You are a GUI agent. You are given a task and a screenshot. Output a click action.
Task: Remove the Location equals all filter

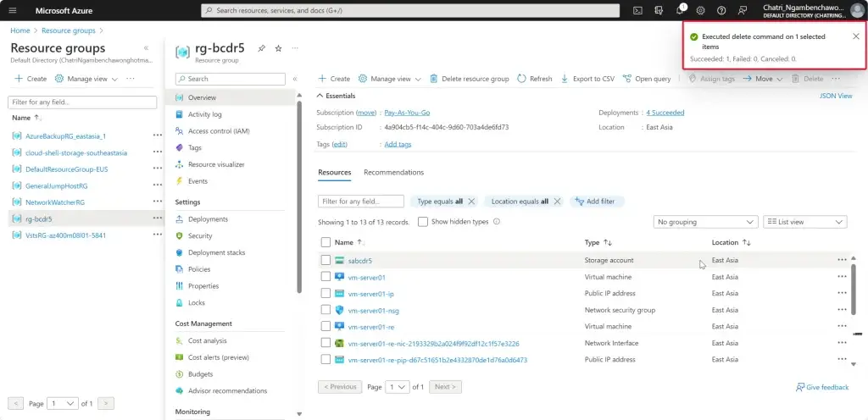(x=558, y=202)
